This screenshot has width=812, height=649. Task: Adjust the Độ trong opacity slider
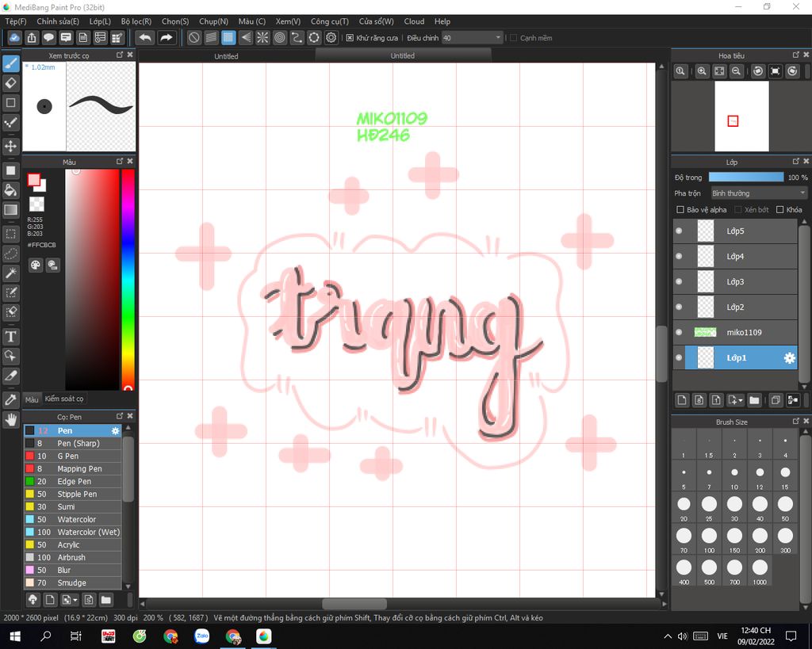[745, 177]
